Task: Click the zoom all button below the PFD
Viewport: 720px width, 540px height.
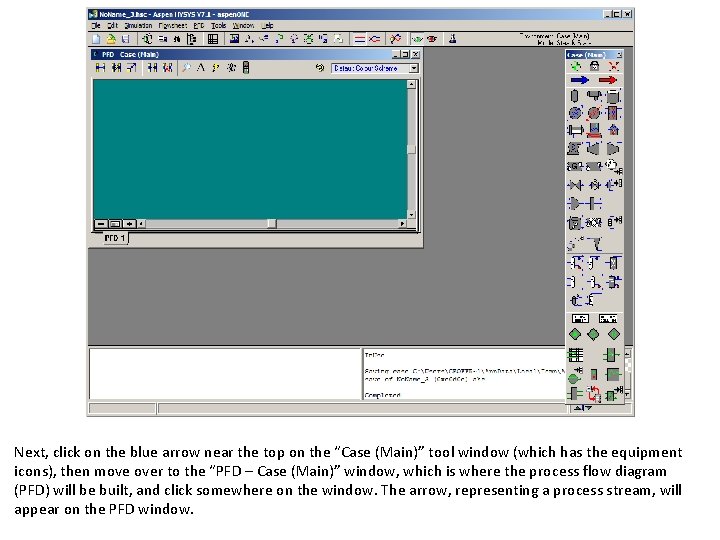Action: click(x=115, y=224)
